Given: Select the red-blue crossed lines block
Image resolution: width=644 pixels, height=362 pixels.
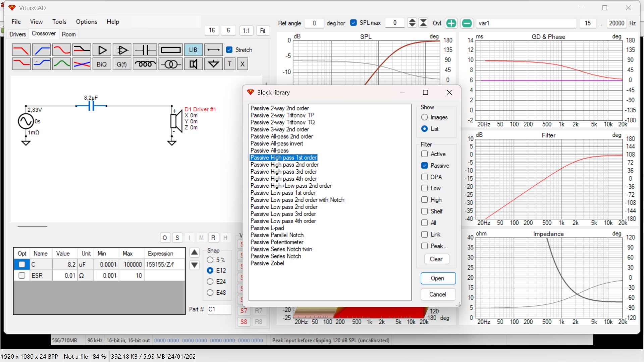Looking at the screenshot, I should pyautogui.click(x=82, y=64).
